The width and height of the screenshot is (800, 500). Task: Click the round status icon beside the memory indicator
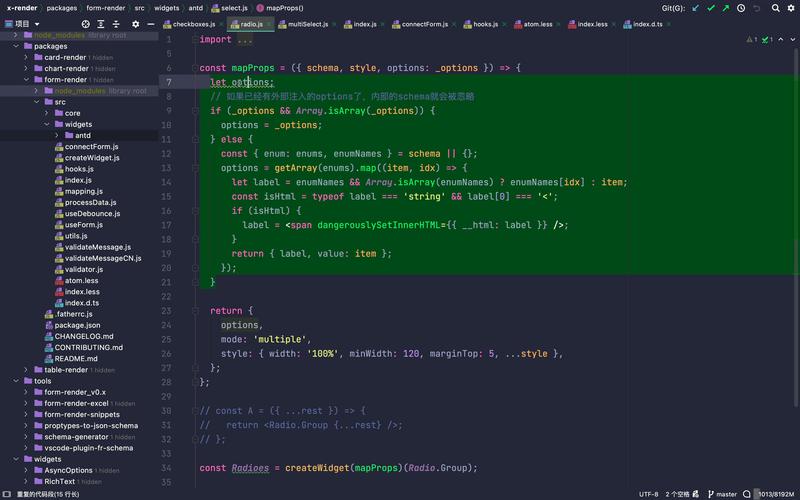click(747, 494)
